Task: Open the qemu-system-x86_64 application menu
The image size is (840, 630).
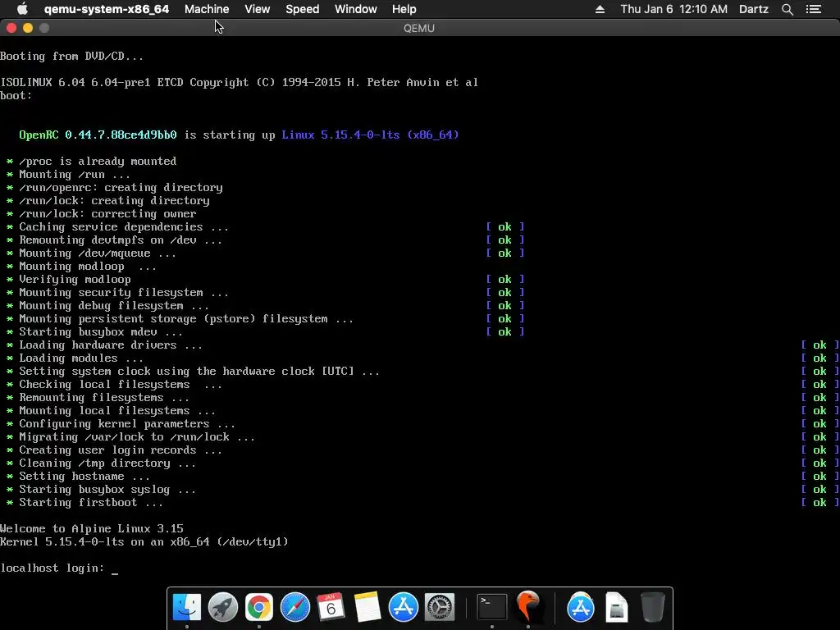Action: (107, 9)
